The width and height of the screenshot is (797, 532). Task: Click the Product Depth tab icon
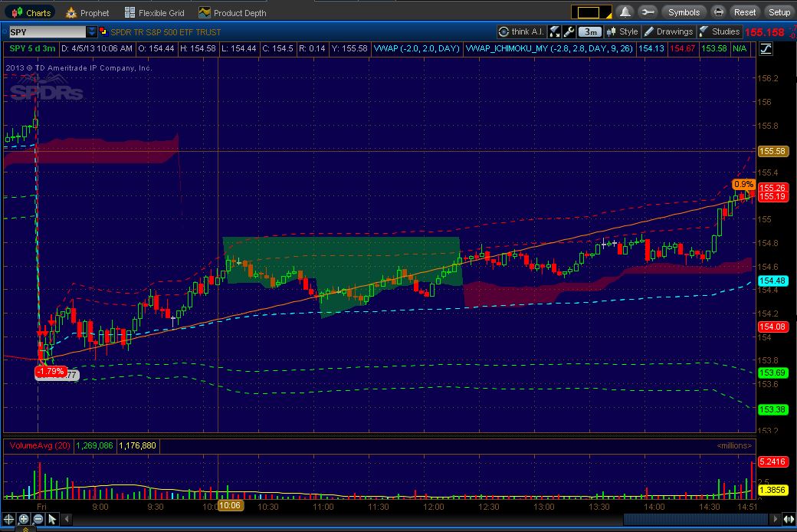tap(205, 13)
